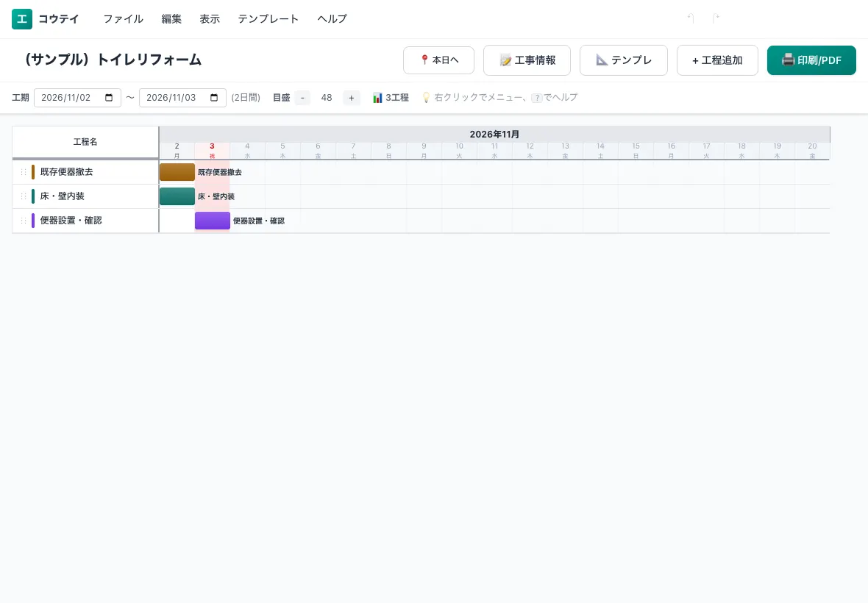The image size is (868, 603).
Task: Click the purple color marker of 便器設置・確認
Action: (33, 221)
